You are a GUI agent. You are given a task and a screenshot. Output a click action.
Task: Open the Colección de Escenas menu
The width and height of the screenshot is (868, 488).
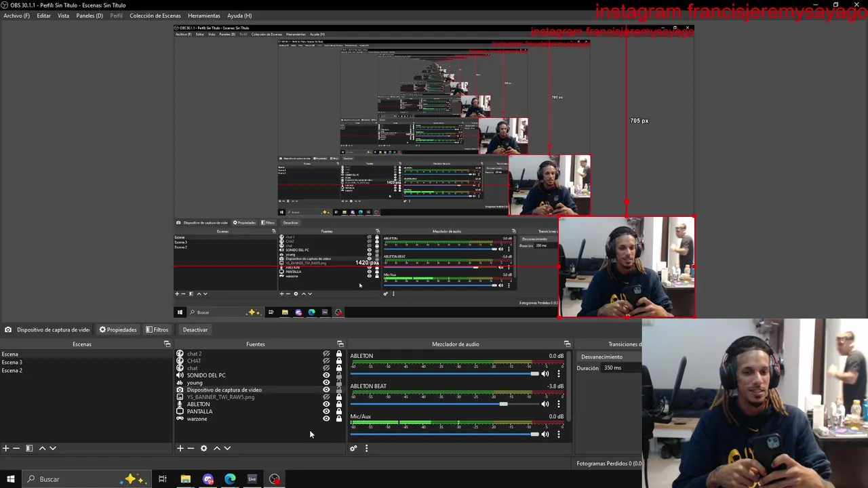155,16
